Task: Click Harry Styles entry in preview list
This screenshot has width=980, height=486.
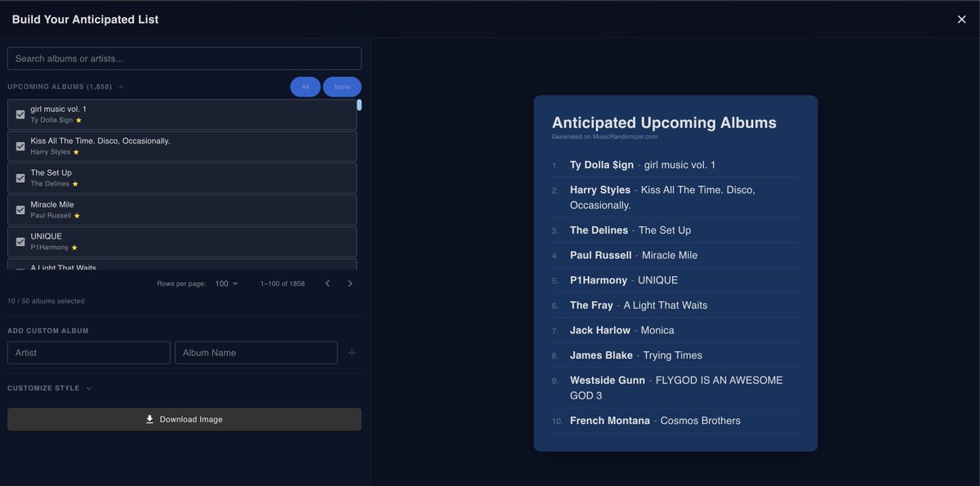Action: [676, 198]
